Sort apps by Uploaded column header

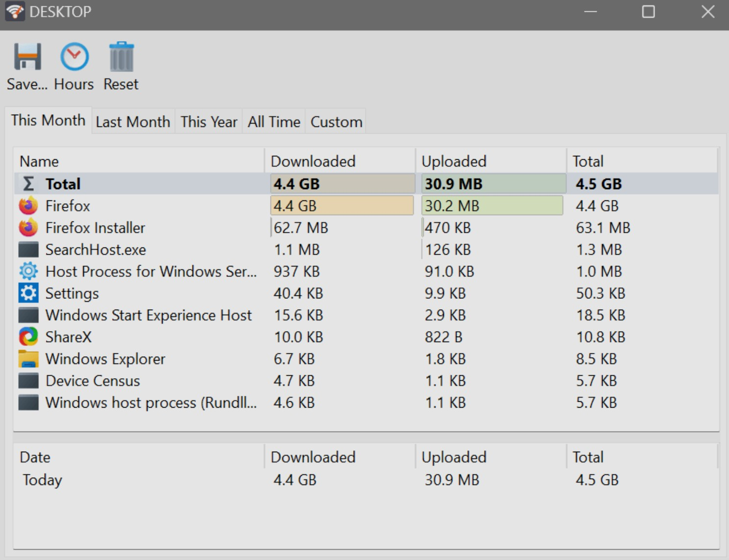pos(491,161)
